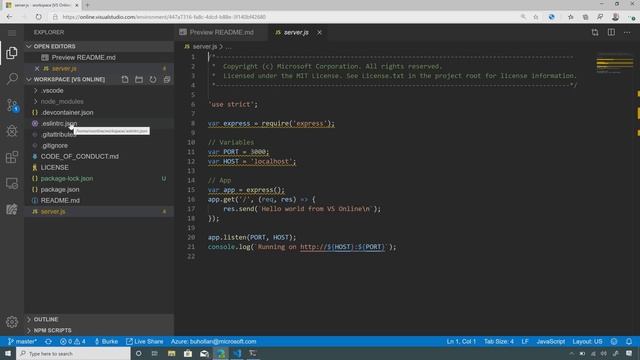Start Live Share from status bar
Screen dimensions: 640x360
coord(144,342)
